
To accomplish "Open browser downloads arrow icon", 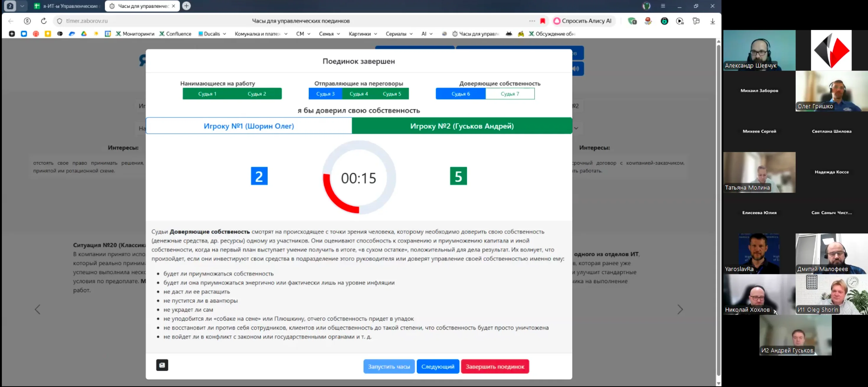I will click(712, 21).
